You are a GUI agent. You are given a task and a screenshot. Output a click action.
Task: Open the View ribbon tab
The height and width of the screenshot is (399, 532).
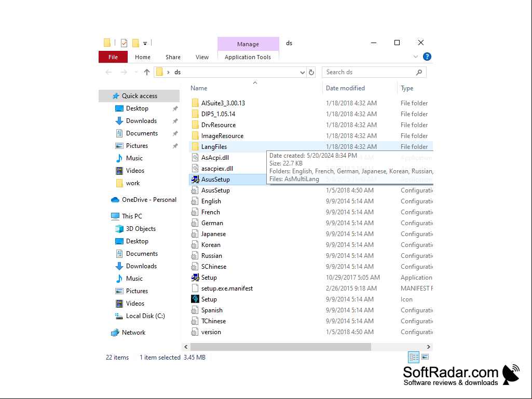pyautogui.click(x=202, y=57)
